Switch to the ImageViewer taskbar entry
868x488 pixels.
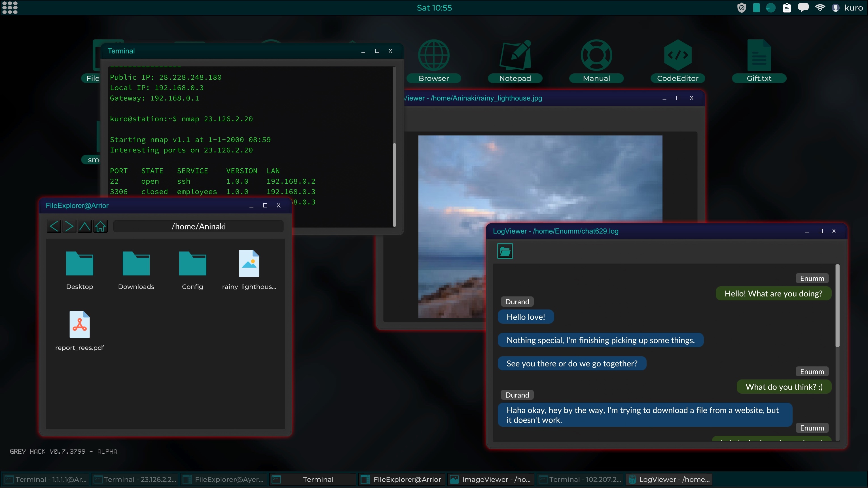point(491,479)
